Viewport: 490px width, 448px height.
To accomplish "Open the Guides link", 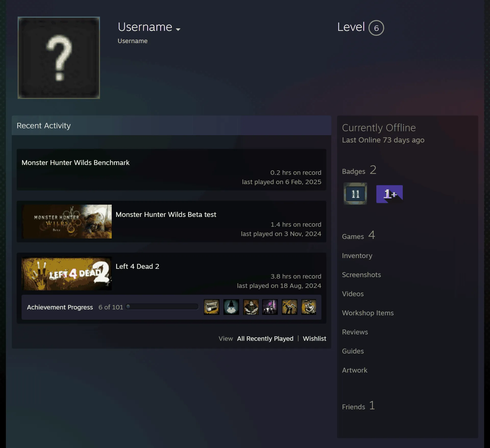I will point(353,351).
